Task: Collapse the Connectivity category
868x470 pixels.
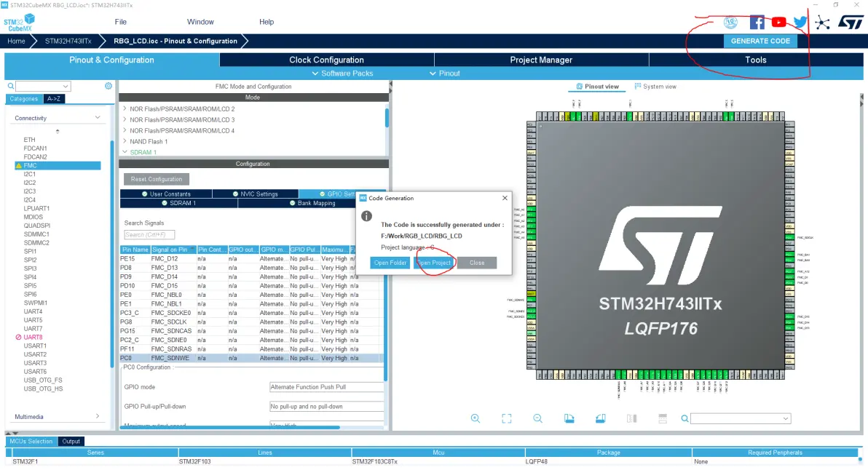Action: click(x=98, y=118)
